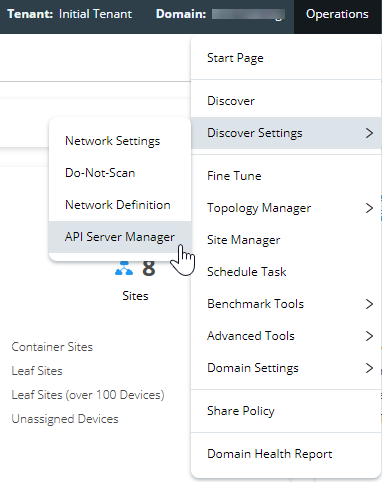Screen dimensions: 382x482
Task: Expand the Discover Settings submenu arrow
Action: 369,133
